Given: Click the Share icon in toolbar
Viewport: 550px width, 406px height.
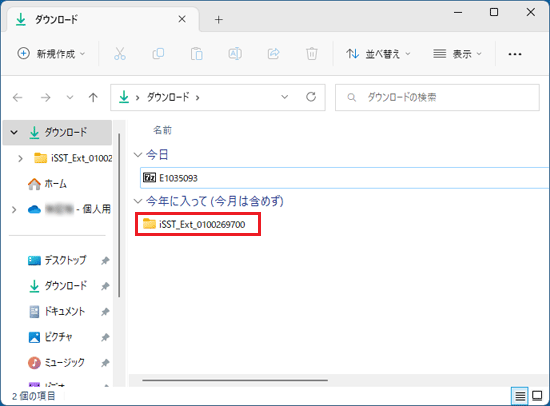Looking at the screenshot, I should [x=273, y=54].
